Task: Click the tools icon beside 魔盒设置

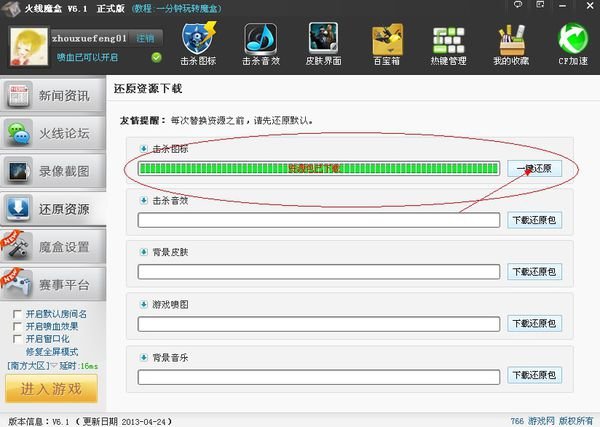Action: pyautogui.click(x=18, y=247)
